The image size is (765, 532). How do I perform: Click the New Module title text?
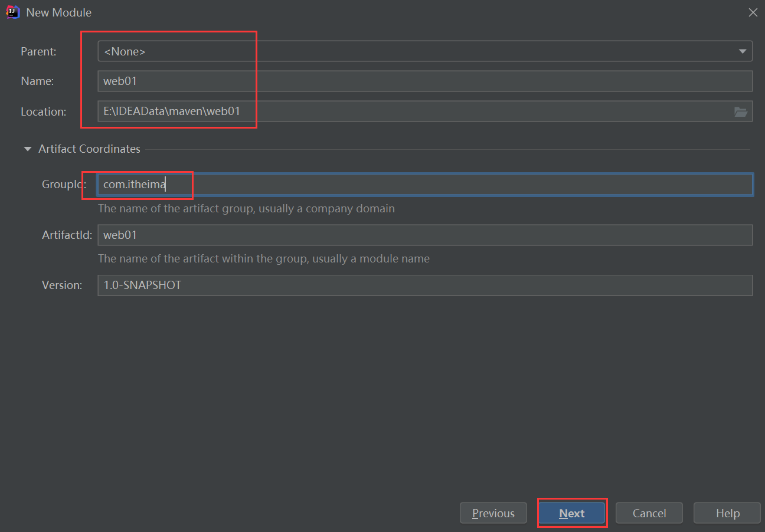pos(59,12)
